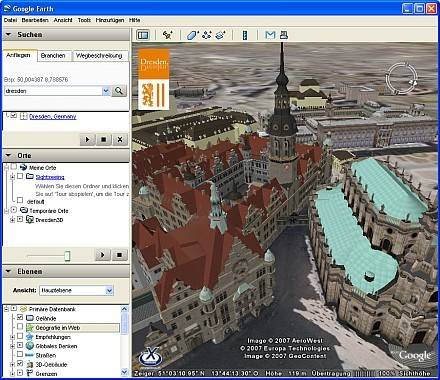Enable the Straßen layer checkbox

[x=20, y=354]
